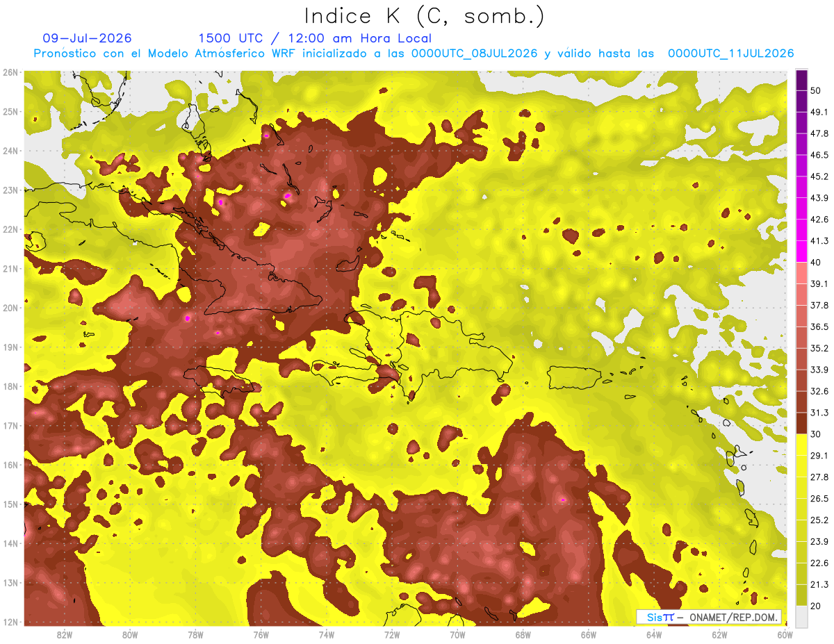Click the 13N latitude label
Image resolution: width=834 pixels, height=644 pixels.
(x=10, y=582)
